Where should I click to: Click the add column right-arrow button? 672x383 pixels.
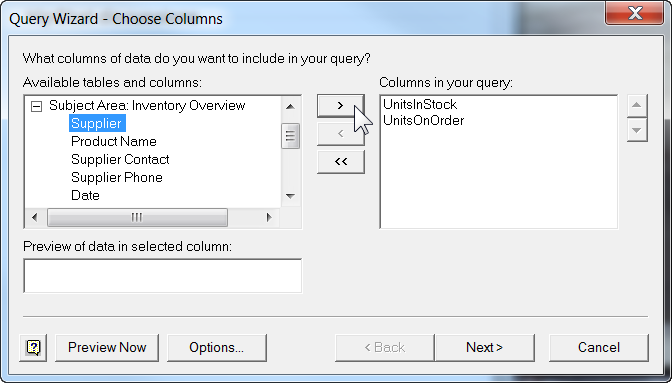tap(341, 105)
